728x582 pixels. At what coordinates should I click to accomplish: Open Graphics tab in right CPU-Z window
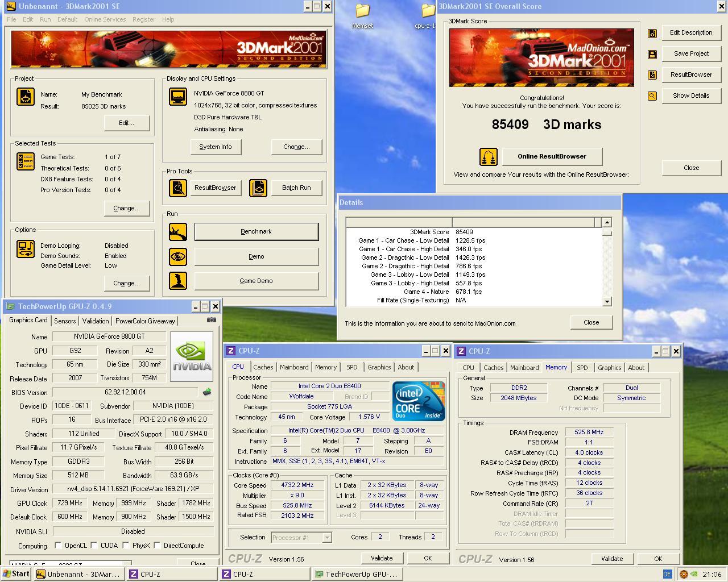click(x=609, y=368)
